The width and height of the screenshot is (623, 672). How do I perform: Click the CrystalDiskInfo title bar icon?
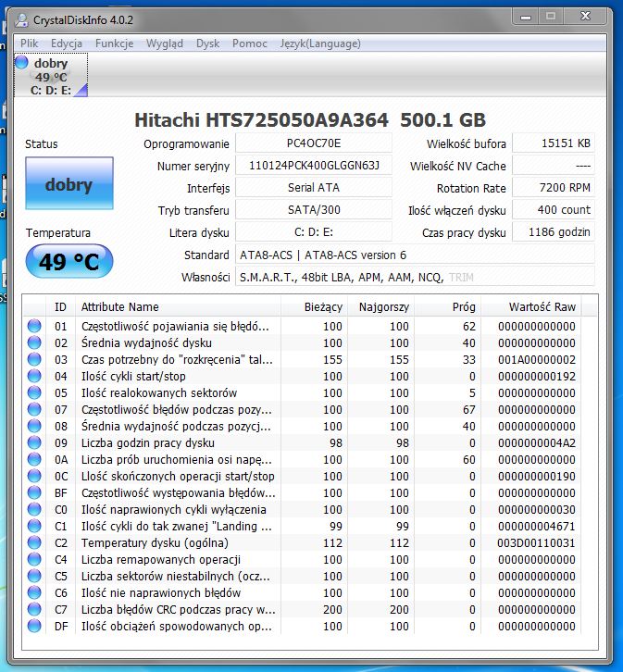[x=22, y=20]
